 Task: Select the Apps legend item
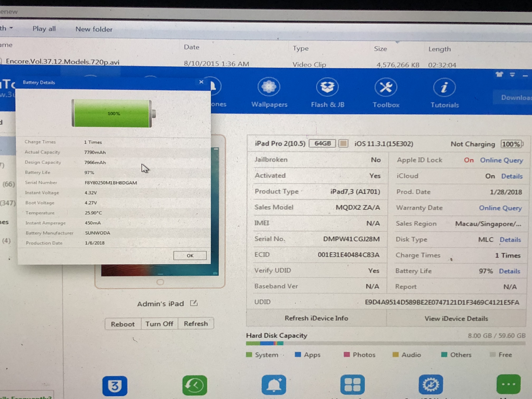[x=308, y=355]
